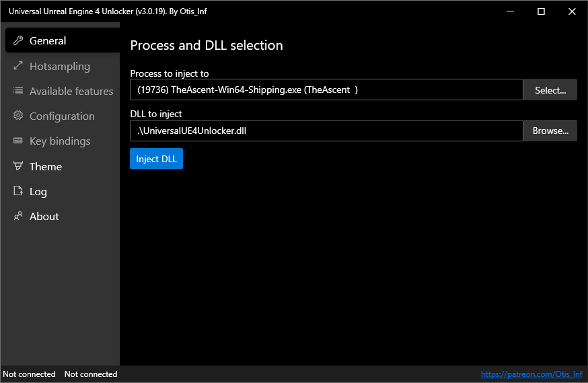
Task: Click the keyboard icon for Key bindings
Action: click(x=18, y=141)
